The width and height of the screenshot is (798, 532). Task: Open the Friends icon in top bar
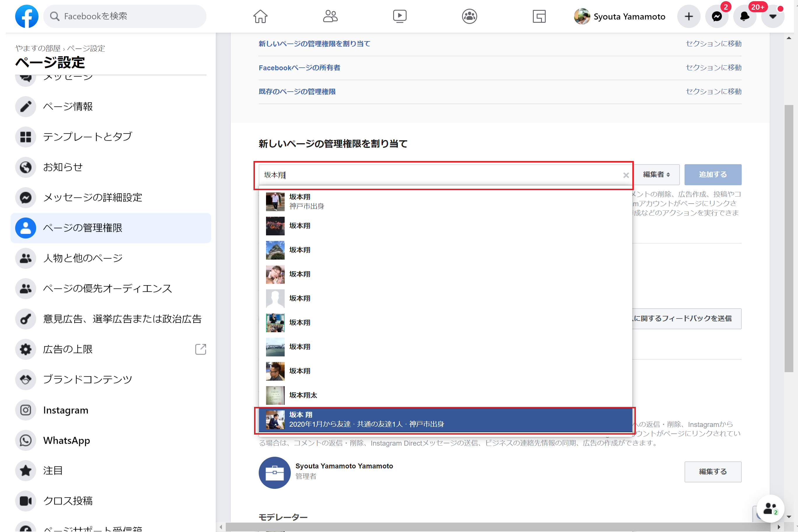point(330,16)
